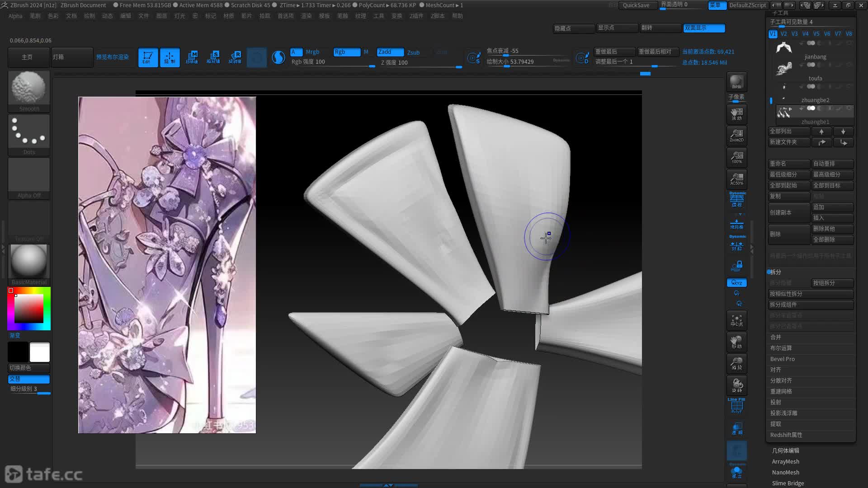Toggle PolyF Line Fill display
The height and width of the screenshot is (488, 868).
click(x=737, y=406)
